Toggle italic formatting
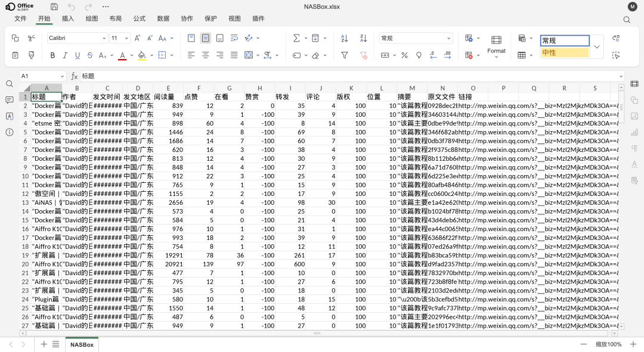Viewport: 644px width, 352px height. click(x=64, y=55)
